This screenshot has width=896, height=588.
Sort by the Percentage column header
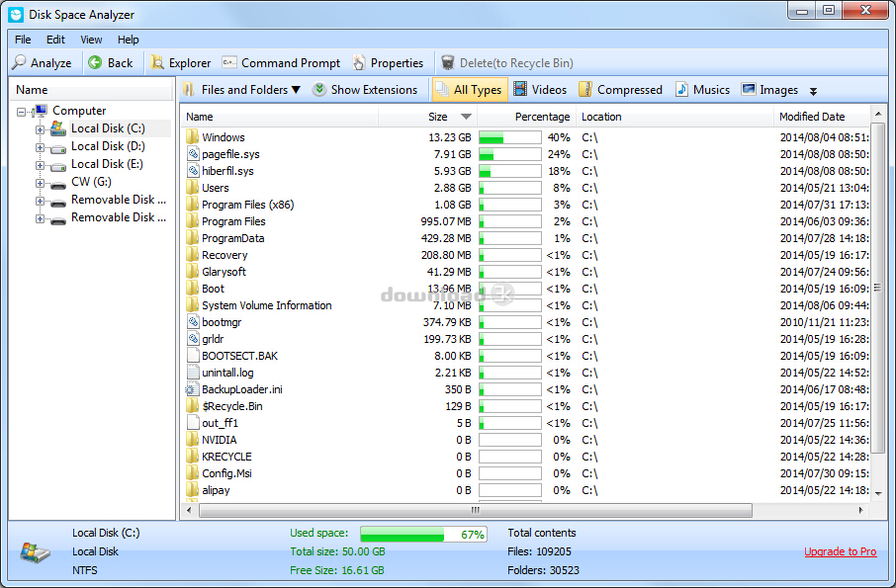pos(526,117)
